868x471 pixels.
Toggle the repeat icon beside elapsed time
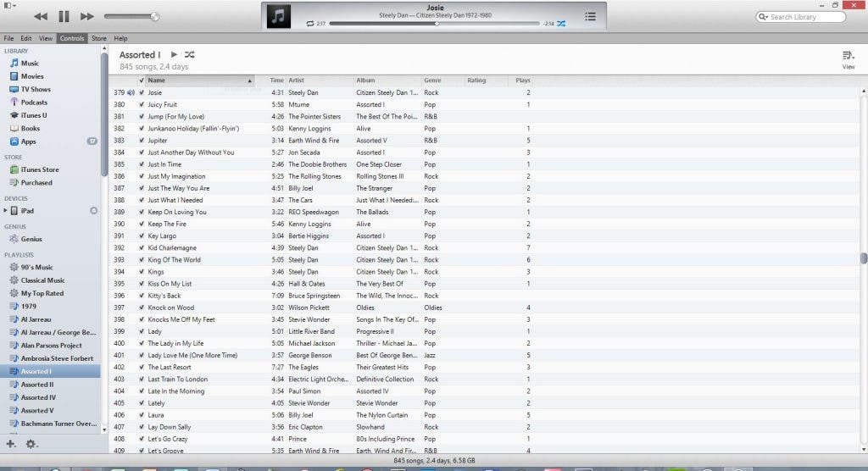click(310, 24)
